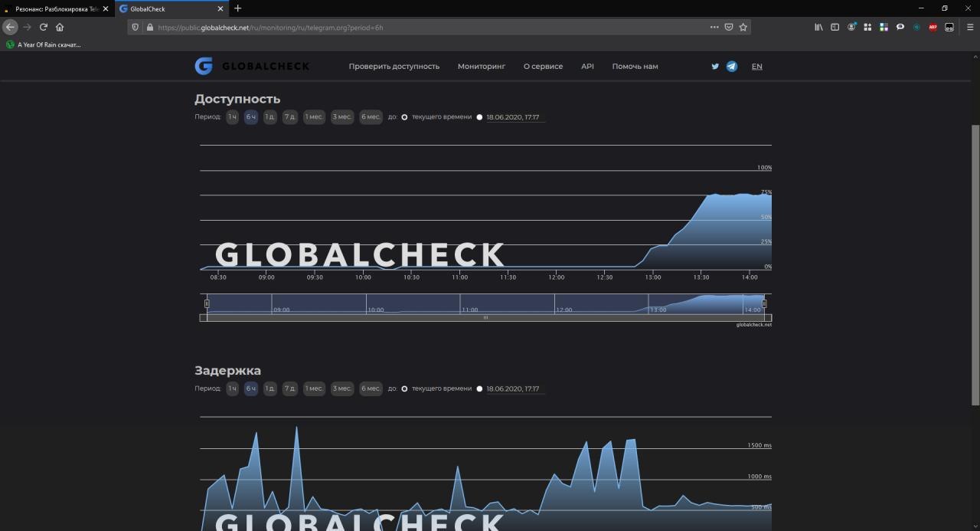
Task: Click the GlobalCheck logo in the header
Action: 252,66
